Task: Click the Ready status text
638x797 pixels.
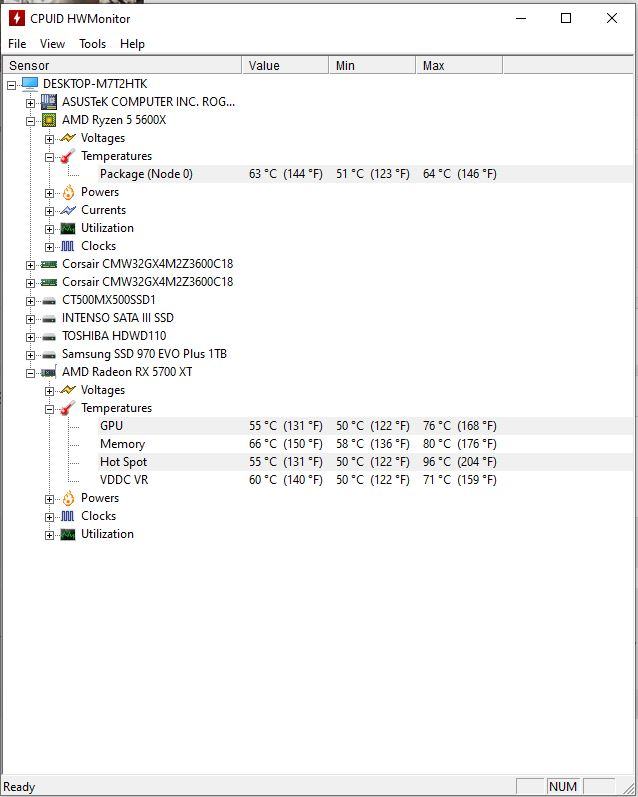Action: (x=19, y=787)
